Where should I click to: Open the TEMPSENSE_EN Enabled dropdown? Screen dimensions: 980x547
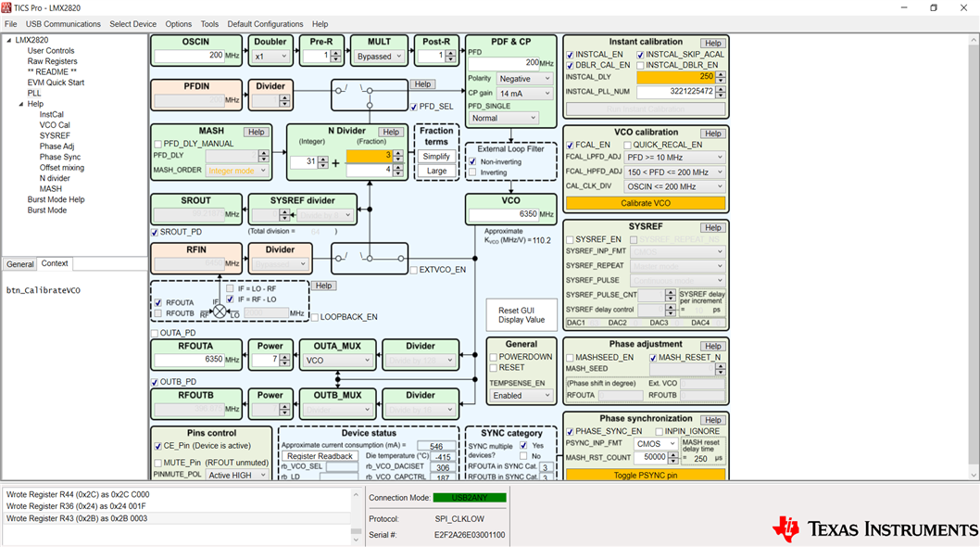[x=521, y=396]
